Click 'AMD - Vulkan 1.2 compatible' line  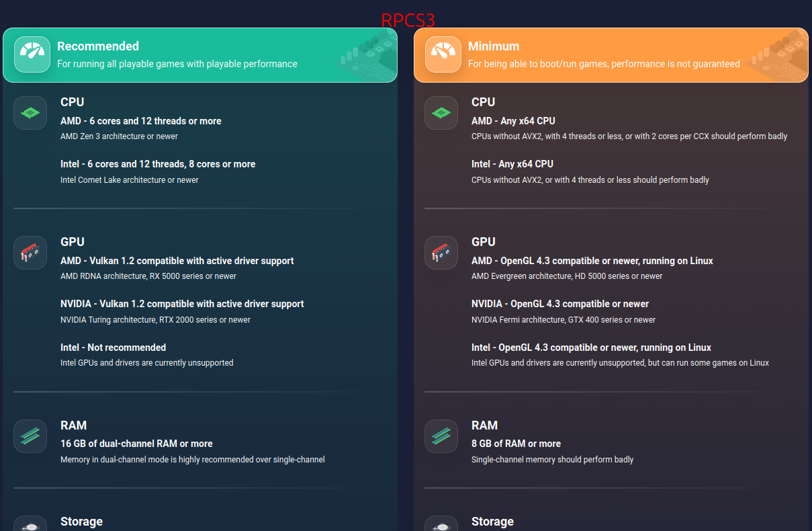tap(177, 261)
